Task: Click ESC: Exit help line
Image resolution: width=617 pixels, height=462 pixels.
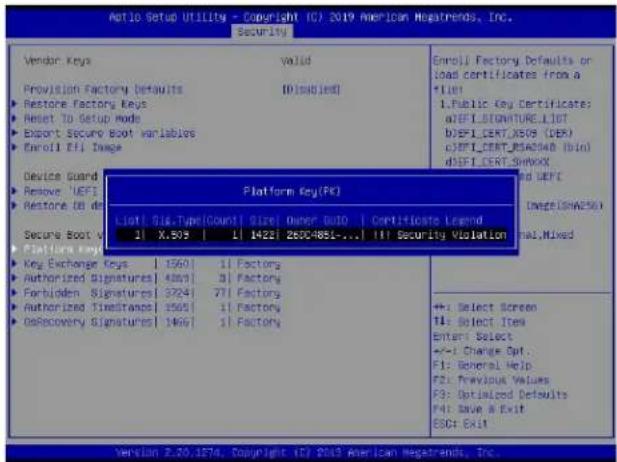Action: [x=460, y=423]
